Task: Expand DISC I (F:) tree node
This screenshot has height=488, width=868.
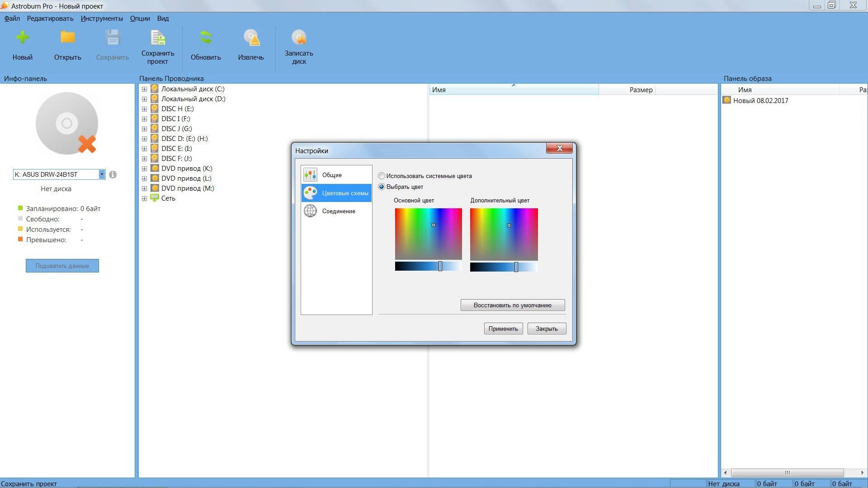Action: 144,119
